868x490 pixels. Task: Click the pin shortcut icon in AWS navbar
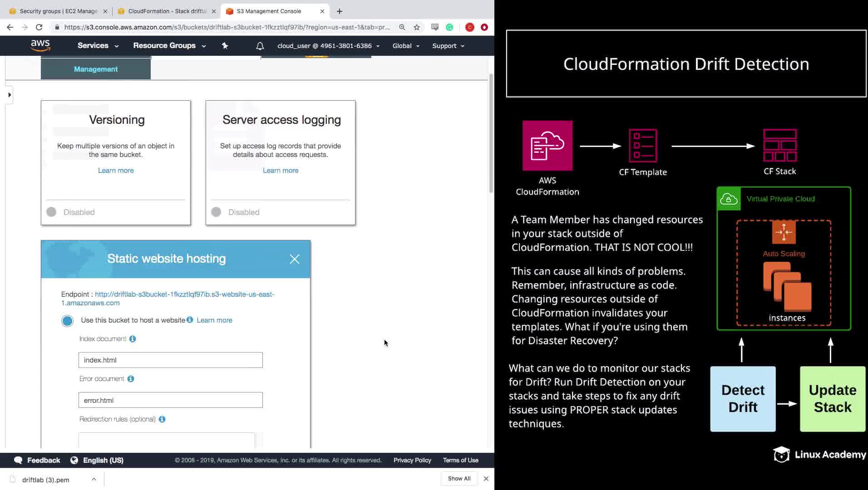pyautogui.click(x=225, y=45)
